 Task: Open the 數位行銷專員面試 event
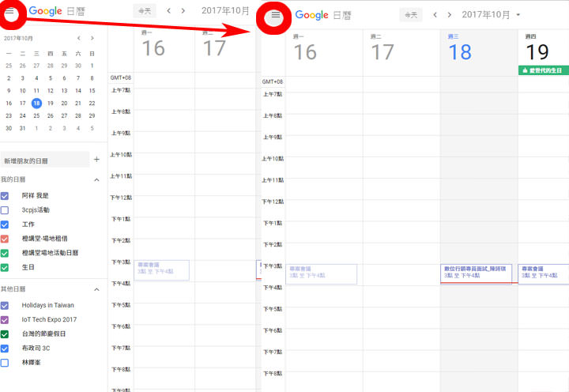coord(476,272)
